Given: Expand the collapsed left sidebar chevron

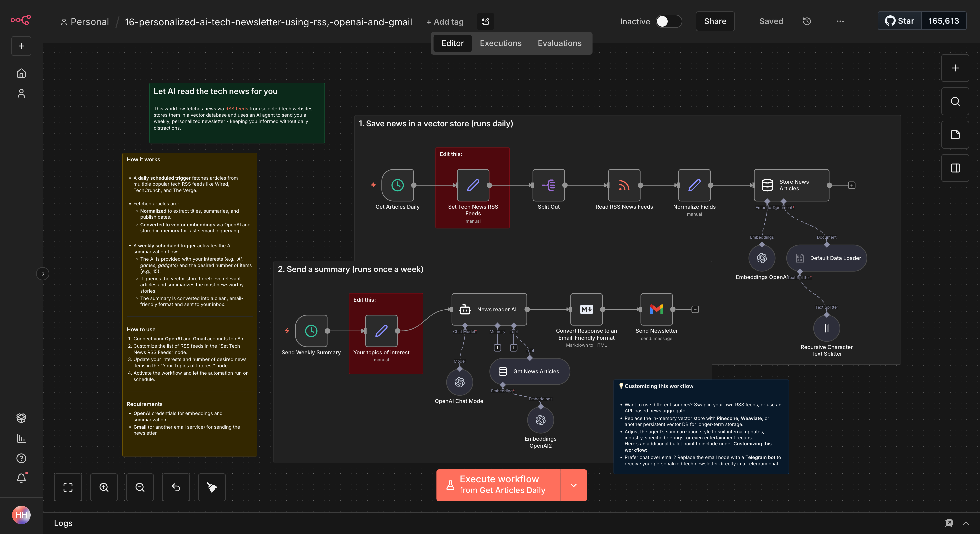Looking at the screenshot, I should coord(43,273).
